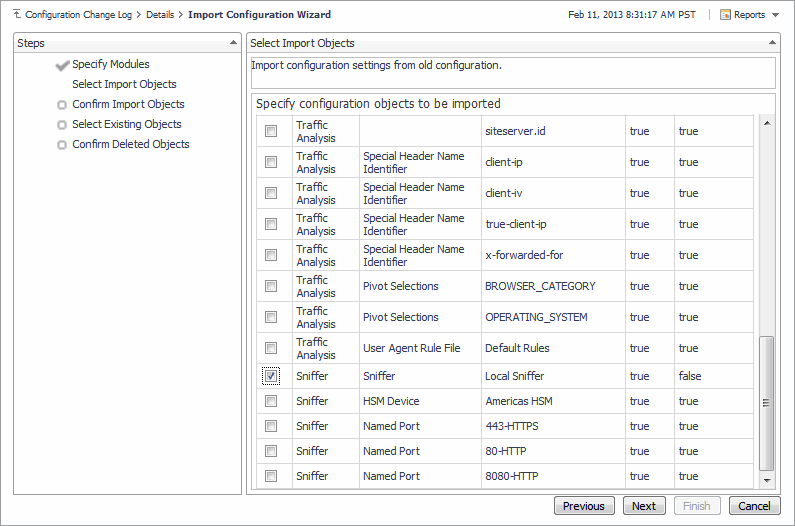Click the breadcrumb icon beside Configuration Change Log

[17, 15]
